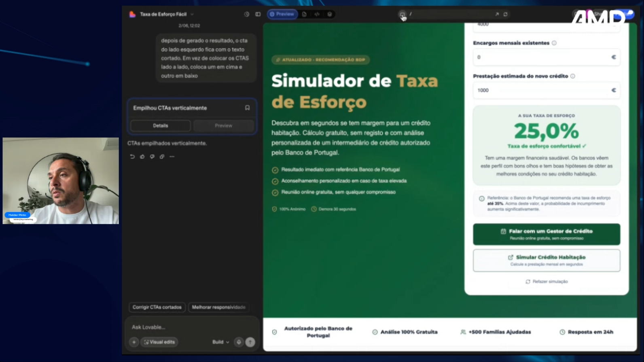Open Preview of the Empilhou CTAs edit

(x=223, y=126)
